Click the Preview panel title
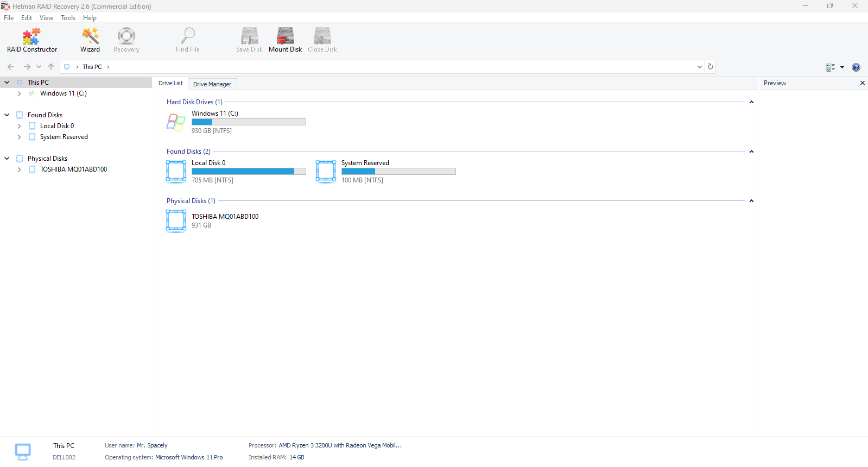The width and height of the screenshot is (868, 467). click(x=775, y=83)
